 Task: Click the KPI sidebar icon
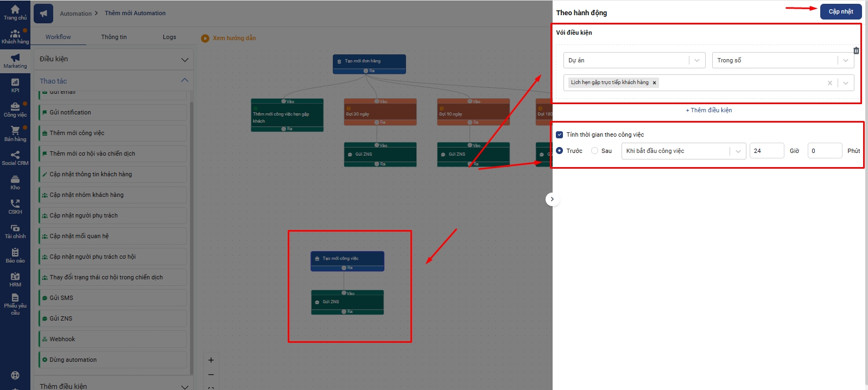coord(15,85)
